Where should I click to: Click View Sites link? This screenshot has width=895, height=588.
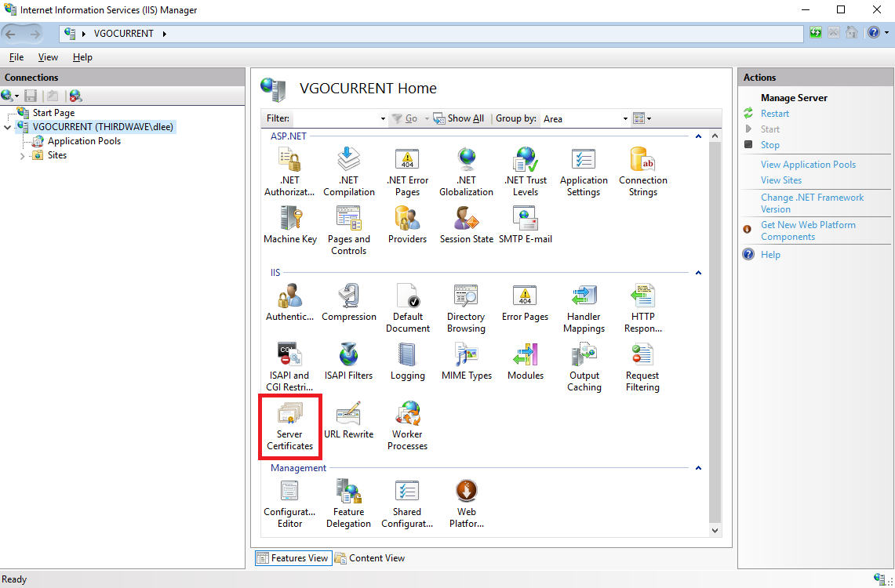[780, 180]
